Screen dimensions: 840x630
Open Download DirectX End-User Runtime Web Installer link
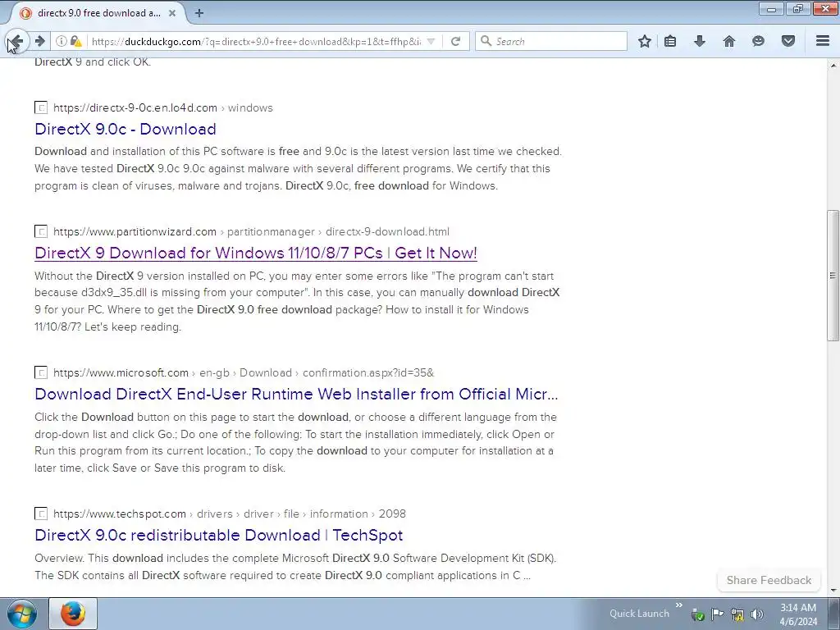click(x=296, y=394)
